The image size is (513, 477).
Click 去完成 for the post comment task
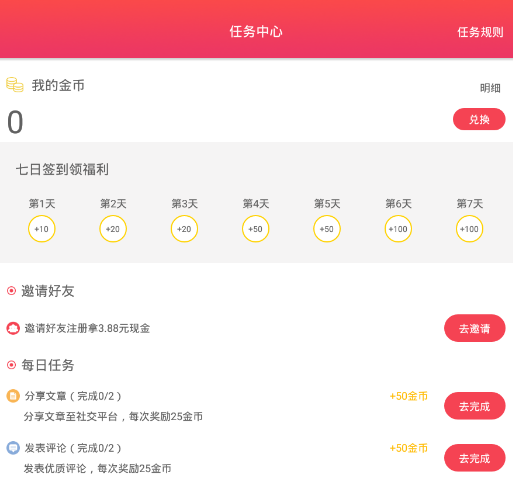click(475, 458)
